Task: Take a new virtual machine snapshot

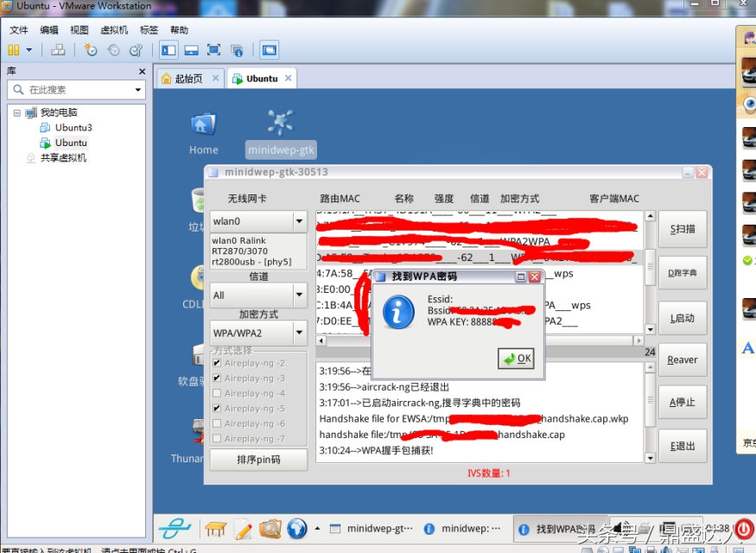Action: coord(90,49)
